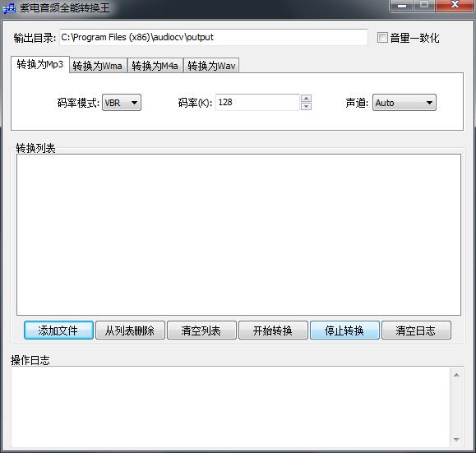Click the 输出目录 path field
The height and width of the screenshot is (453, 476).
click(214, 37)
